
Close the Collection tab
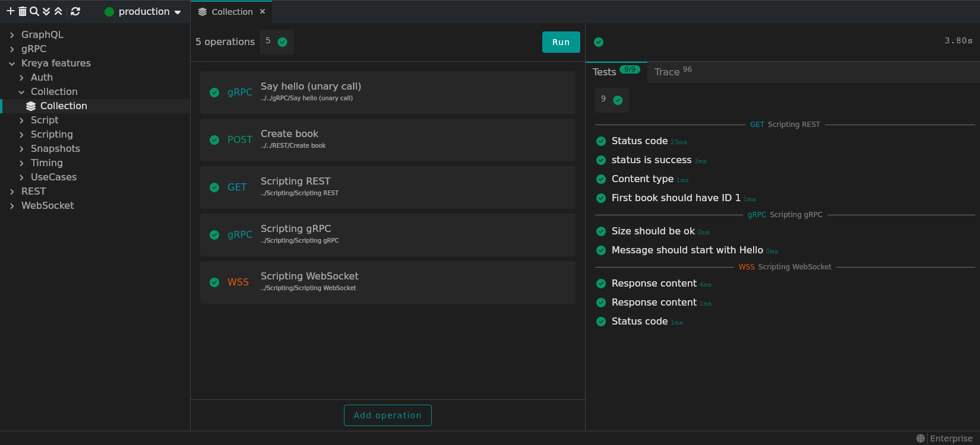tap(263, 12)
